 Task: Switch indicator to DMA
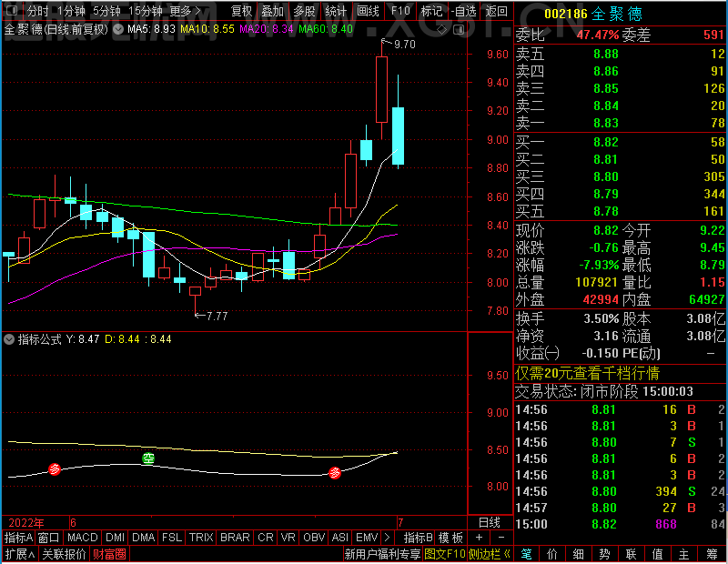[143, 538]
